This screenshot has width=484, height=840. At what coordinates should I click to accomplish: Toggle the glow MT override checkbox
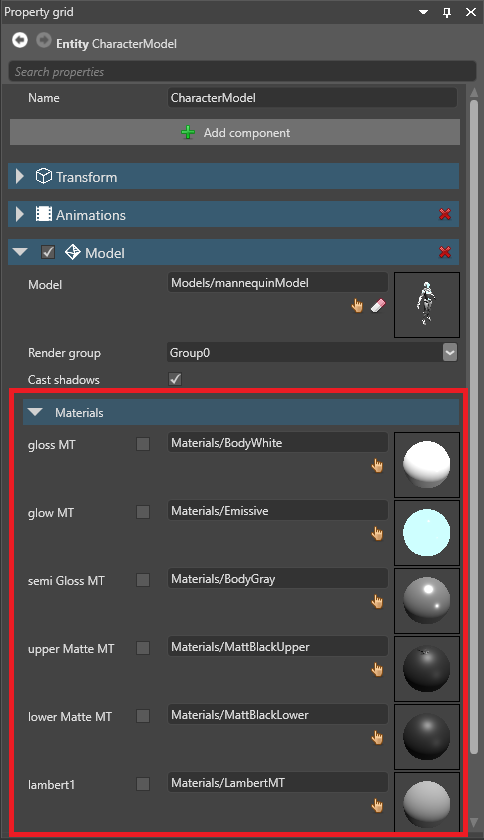(x=143, y=512)
